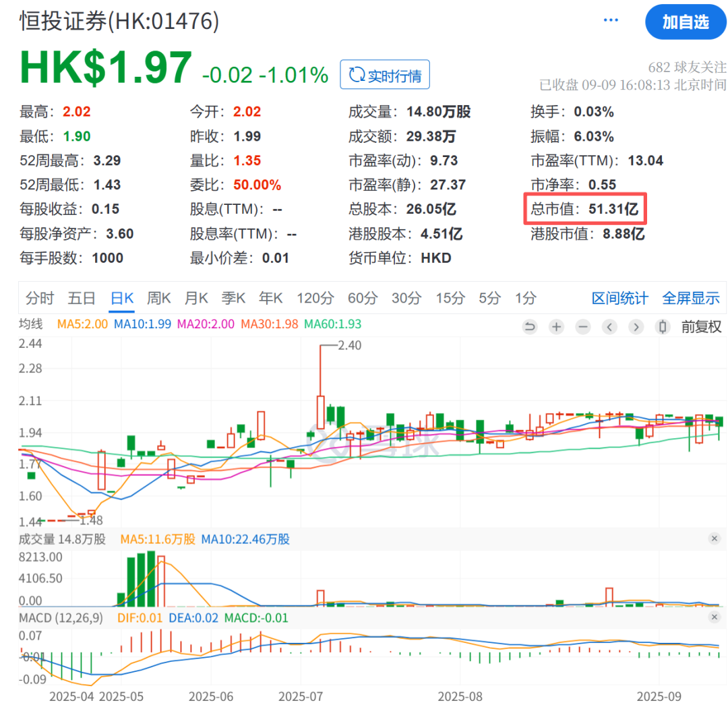Switch to the 周K tab
Viewport: 728px width, 705px height.
click(159, 298)
